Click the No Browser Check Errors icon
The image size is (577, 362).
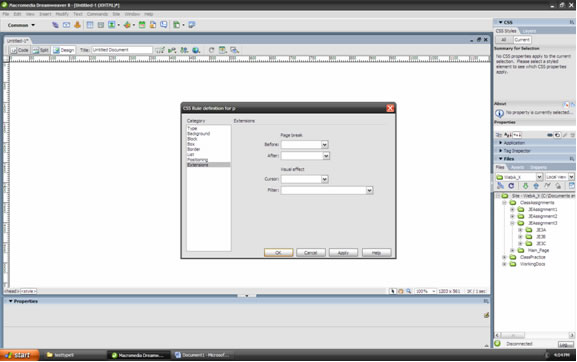tap(160, 50)
